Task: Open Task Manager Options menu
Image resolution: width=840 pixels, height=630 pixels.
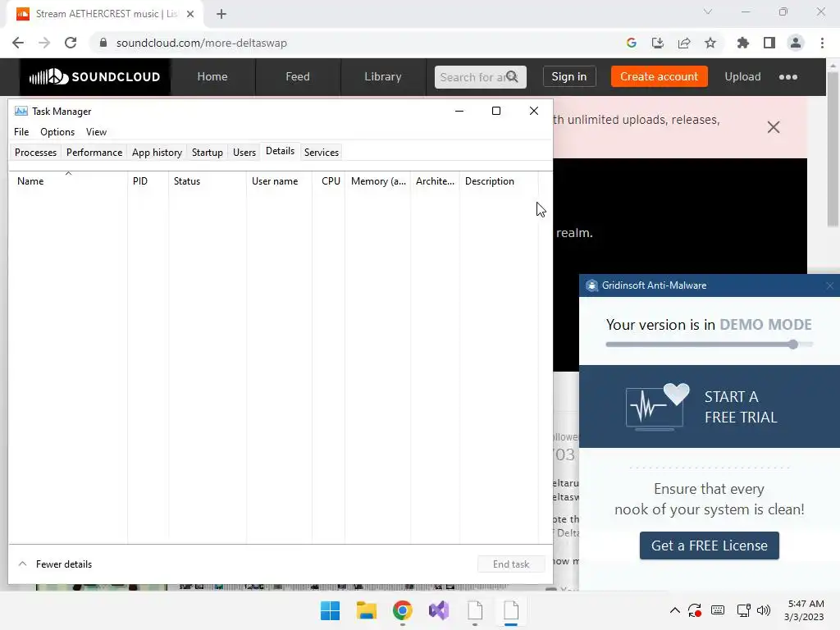Action: click(x=57, y=132)
